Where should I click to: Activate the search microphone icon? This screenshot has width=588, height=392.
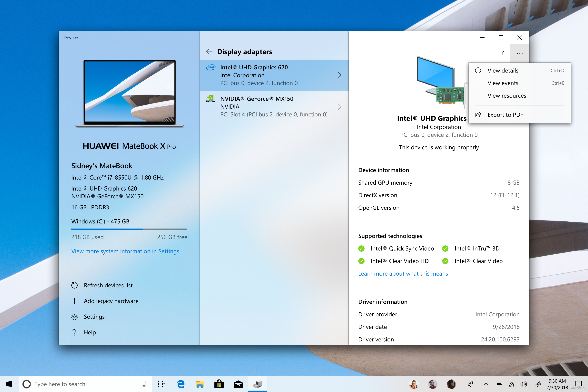pyautogui.click(x=144, y=384)
